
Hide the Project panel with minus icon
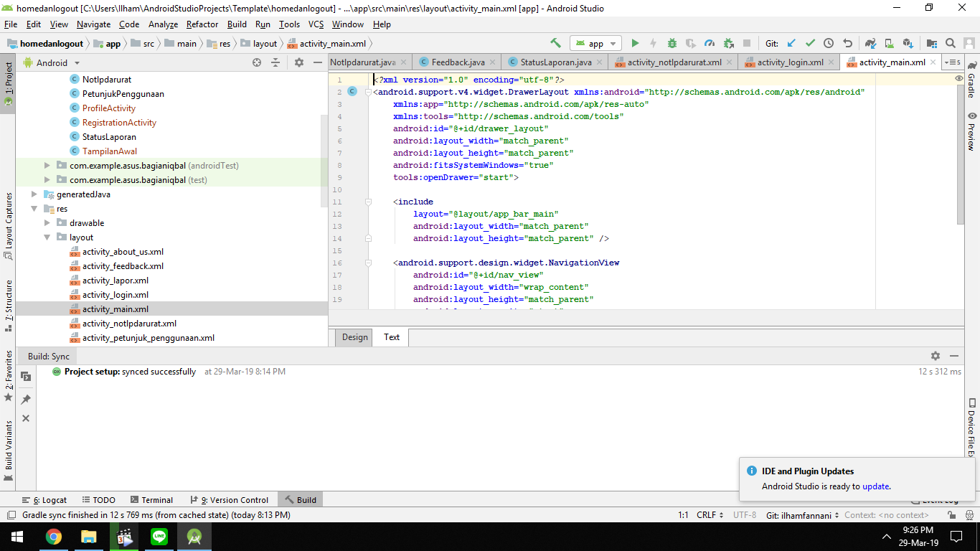pyautogui.click(x=318, y=62)
